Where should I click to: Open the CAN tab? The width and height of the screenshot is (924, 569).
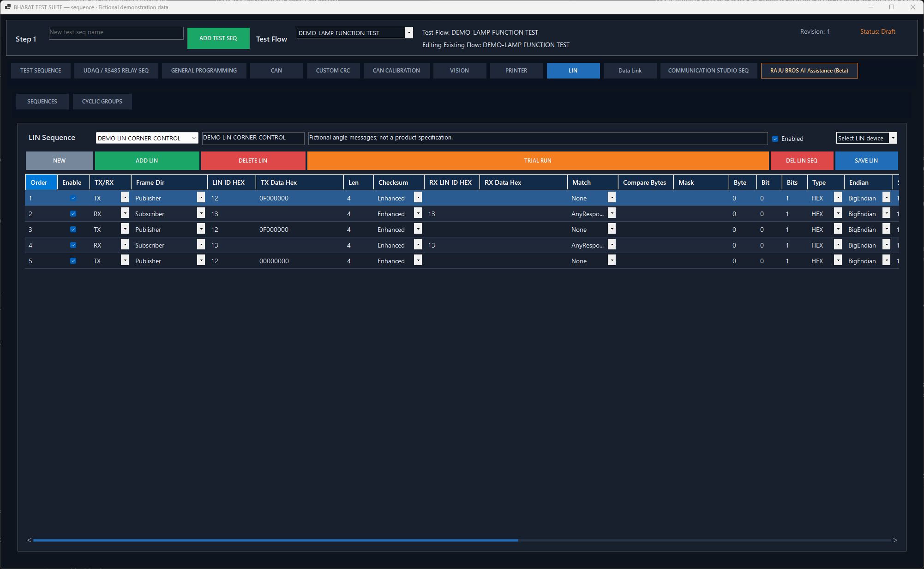276,71
